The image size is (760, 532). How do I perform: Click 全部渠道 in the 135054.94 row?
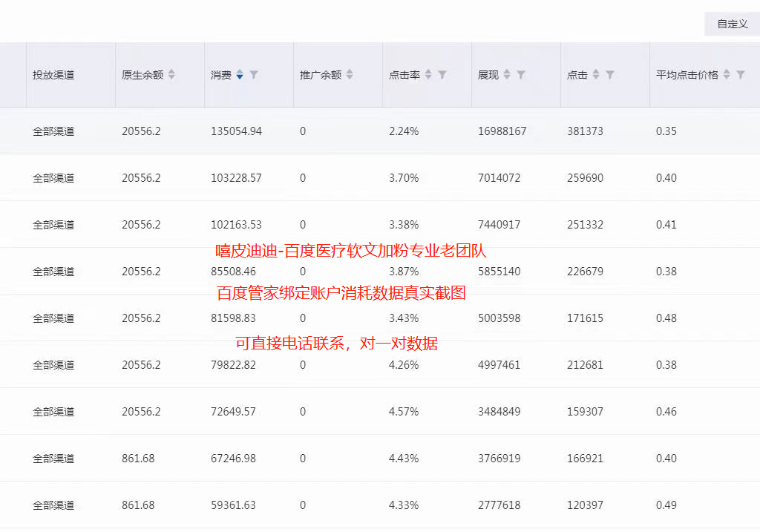[53, 131]
